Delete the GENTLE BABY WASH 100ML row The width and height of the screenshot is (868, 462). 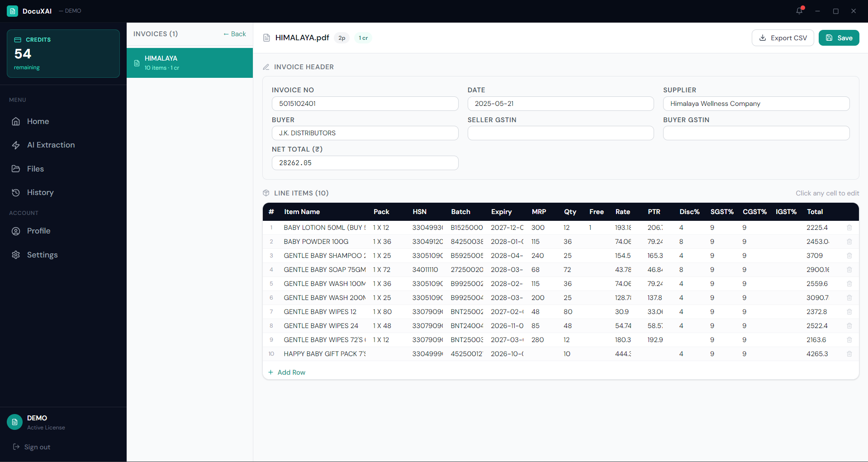tap(849, 284)
